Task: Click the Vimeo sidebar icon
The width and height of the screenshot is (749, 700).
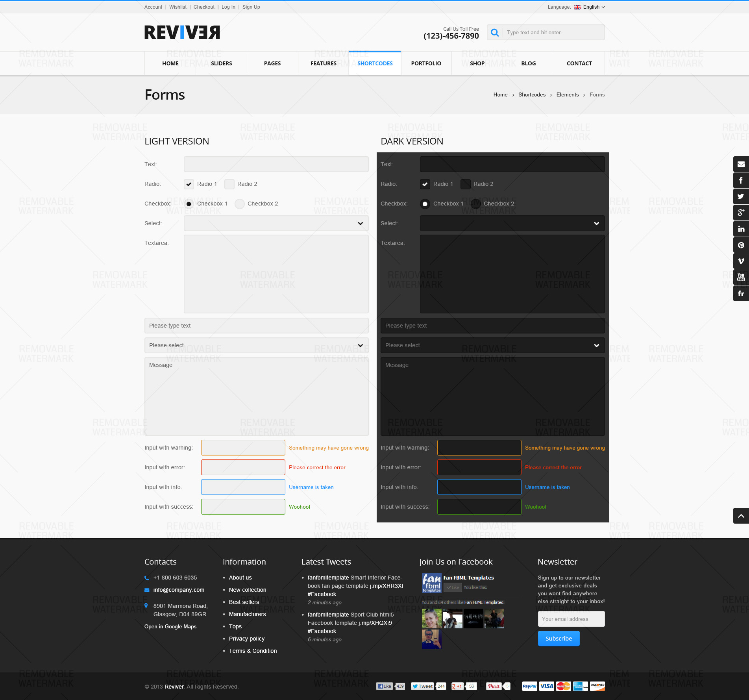Action: coord(741,261)
